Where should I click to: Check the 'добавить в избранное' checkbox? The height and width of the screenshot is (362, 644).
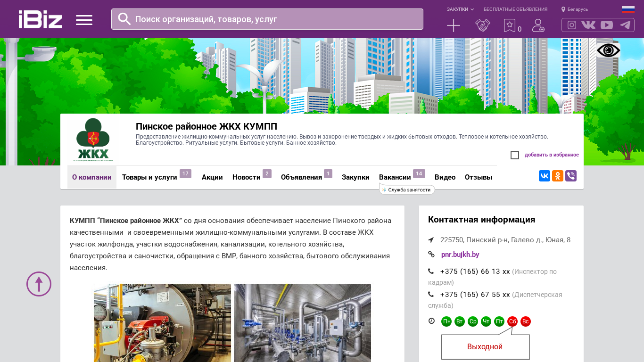point(515,155)
